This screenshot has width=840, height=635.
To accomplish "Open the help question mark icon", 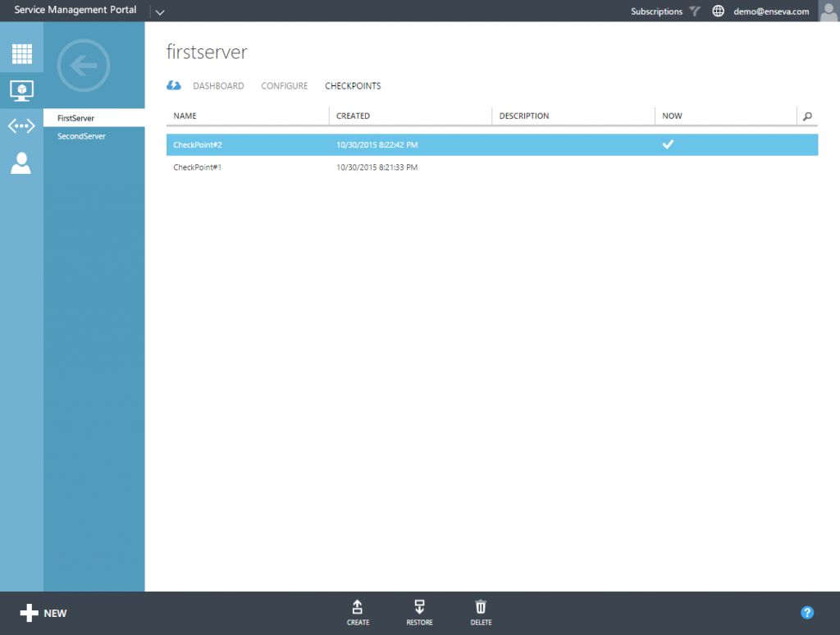I will [807, 613].
